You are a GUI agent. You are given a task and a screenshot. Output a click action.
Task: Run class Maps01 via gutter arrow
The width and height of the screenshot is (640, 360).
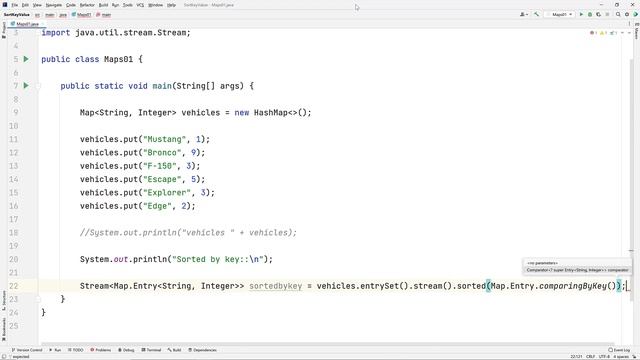click(26, 59)
